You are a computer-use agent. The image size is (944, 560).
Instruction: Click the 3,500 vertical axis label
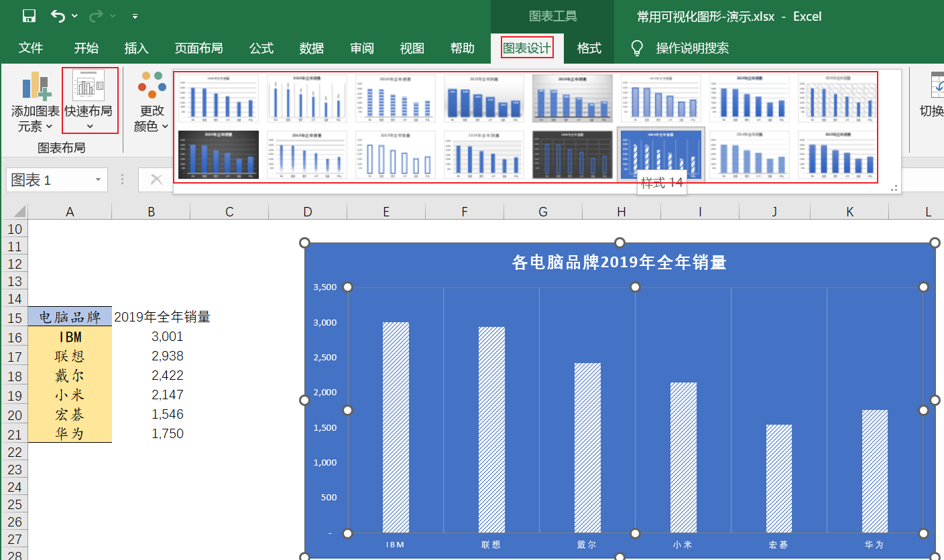click(325, 287)
